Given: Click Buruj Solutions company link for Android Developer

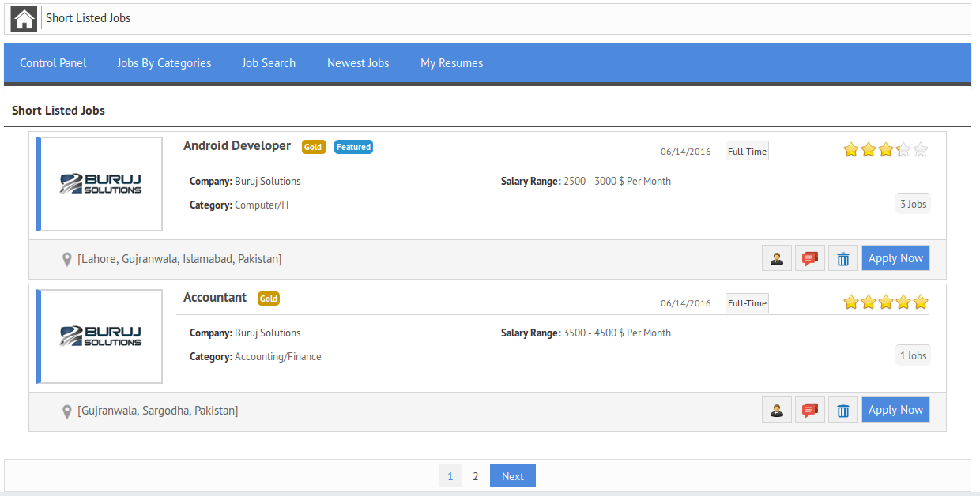Looking at the screenshot, I should pos(268,182).
